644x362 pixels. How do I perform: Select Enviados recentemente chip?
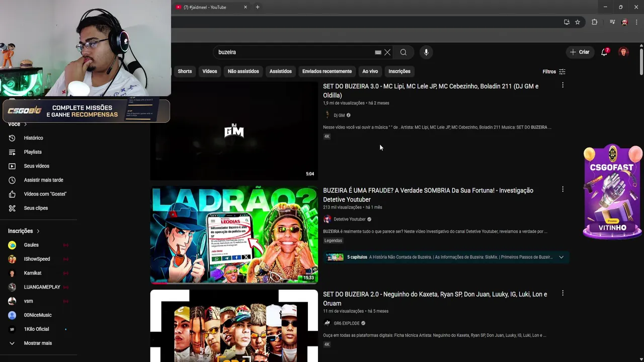point(327,71)
